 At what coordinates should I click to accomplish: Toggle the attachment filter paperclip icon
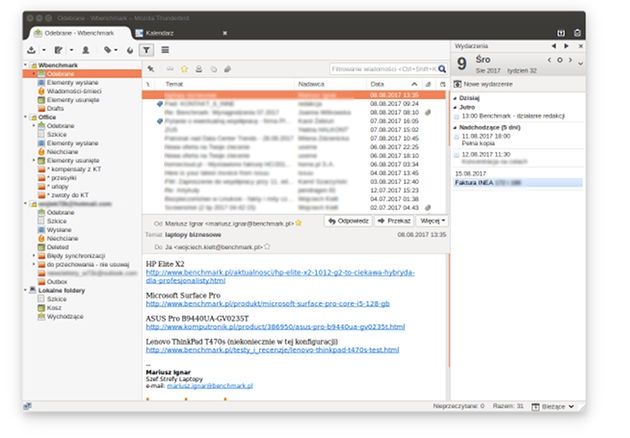point(227,69)
